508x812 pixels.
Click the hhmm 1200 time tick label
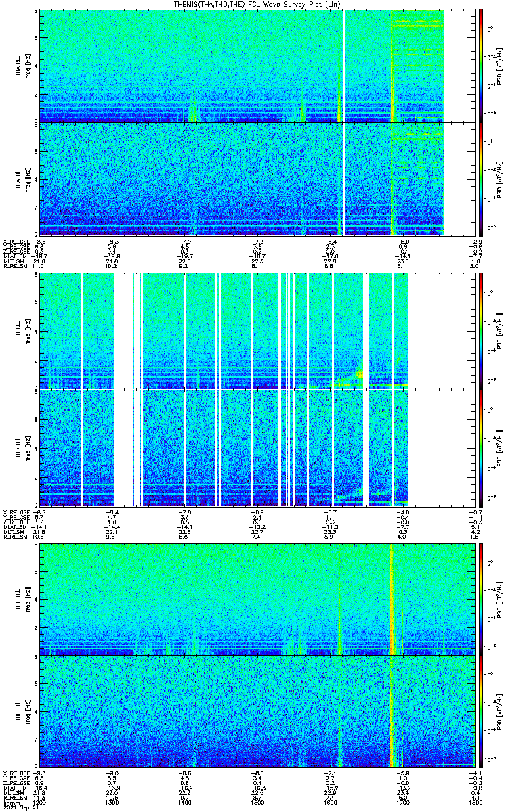[39, 803]
